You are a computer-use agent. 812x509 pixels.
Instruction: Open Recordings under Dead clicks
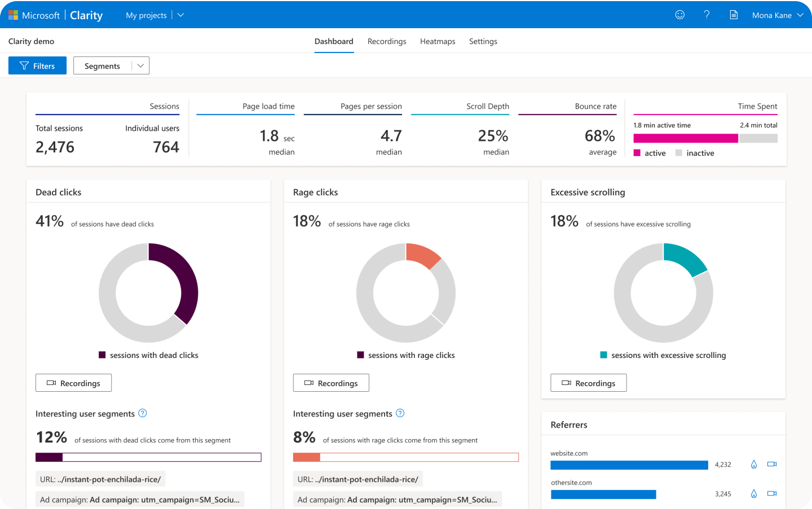click(x=73, y=383)
